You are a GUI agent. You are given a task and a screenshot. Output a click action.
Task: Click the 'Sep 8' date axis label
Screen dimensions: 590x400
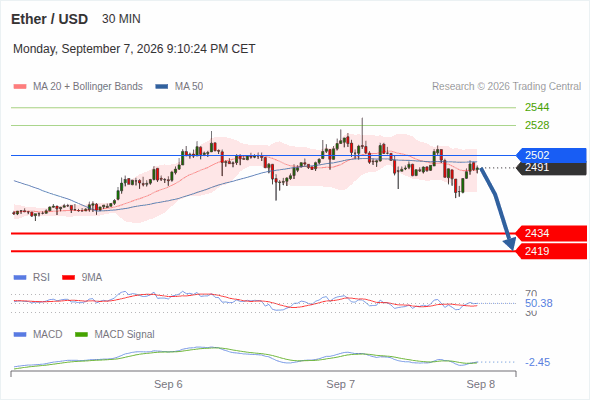(481, 384)
